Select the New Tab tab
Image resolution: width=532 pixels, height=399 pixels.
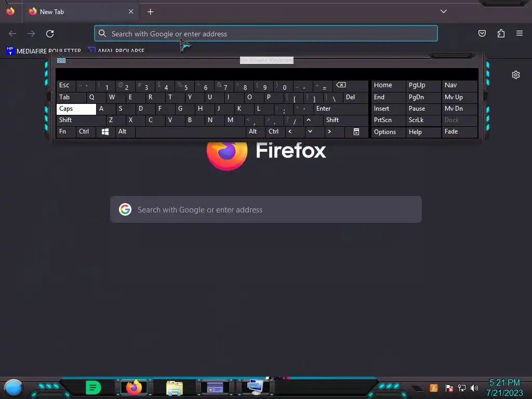pos(81,11)
